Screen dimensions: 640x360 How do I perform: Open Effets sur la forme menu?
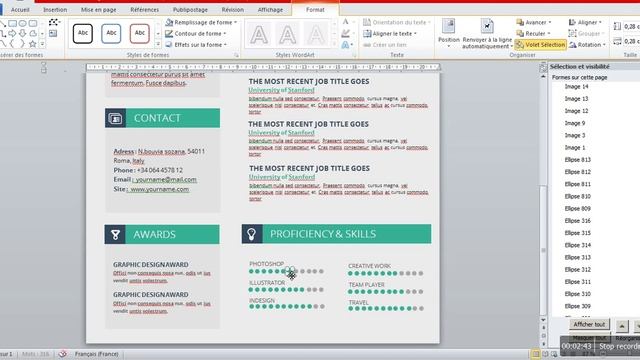click(196, 44)
